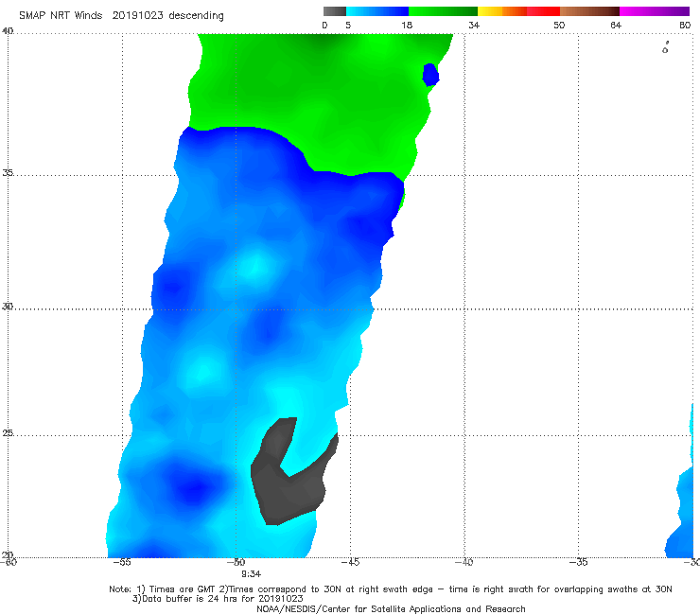Image resolution: width=700 pixels, height=615 pixels.
Task: Click the yellow-orange segment of the color bar
Action: (x=502, y=11)
